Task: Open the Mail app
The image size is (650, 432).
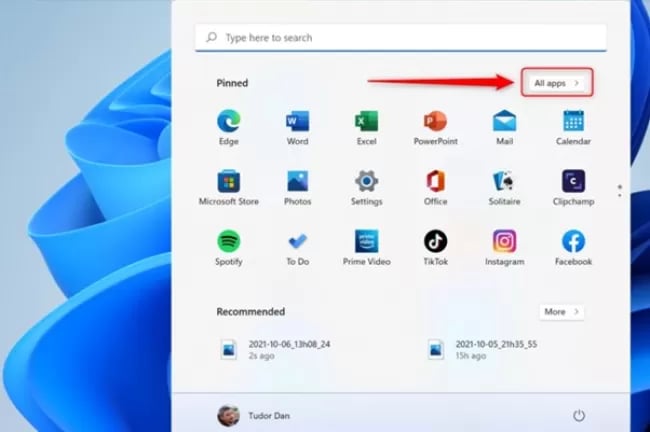Action: point(504,127)
